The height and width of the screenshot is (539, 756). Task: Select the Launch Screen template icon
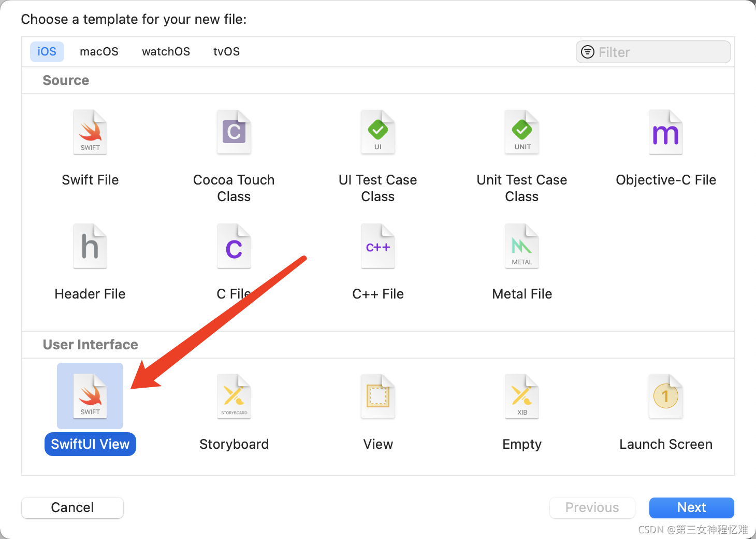[666, 396]
